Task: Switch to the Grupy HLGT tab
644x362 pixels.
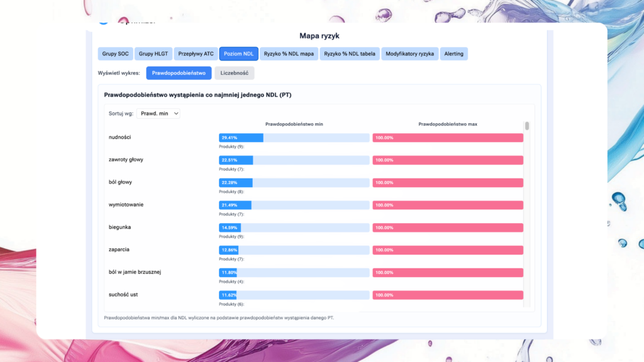Action: (152, 54)
